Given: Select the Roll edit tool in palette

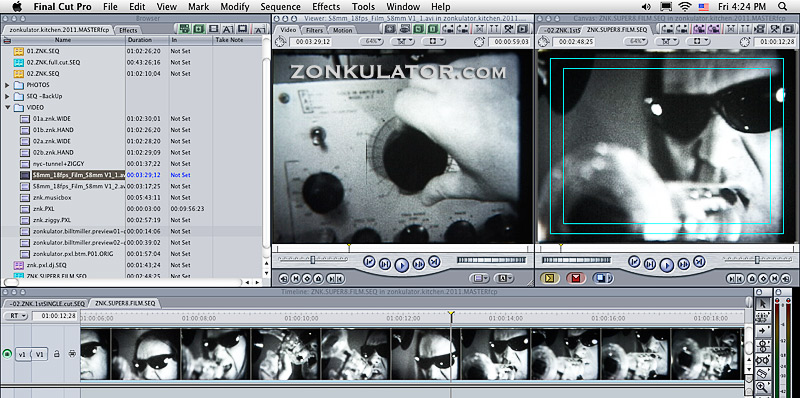Looking at the screenshot, I should coord(763,345).
